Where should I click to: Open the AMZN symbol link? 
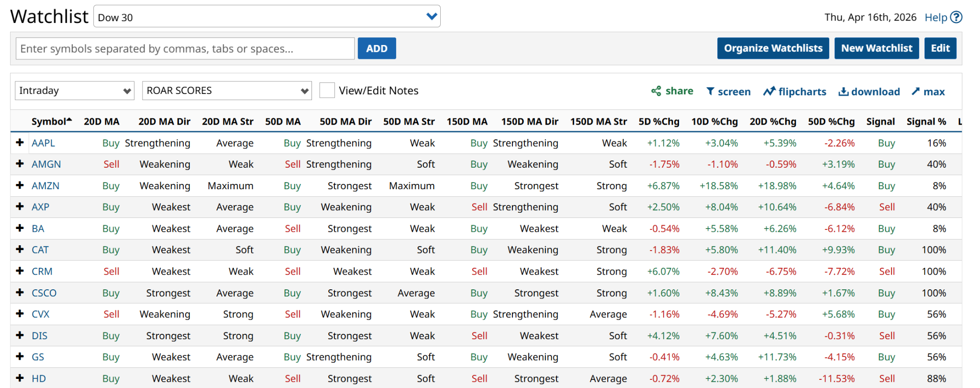pos(45,186)
